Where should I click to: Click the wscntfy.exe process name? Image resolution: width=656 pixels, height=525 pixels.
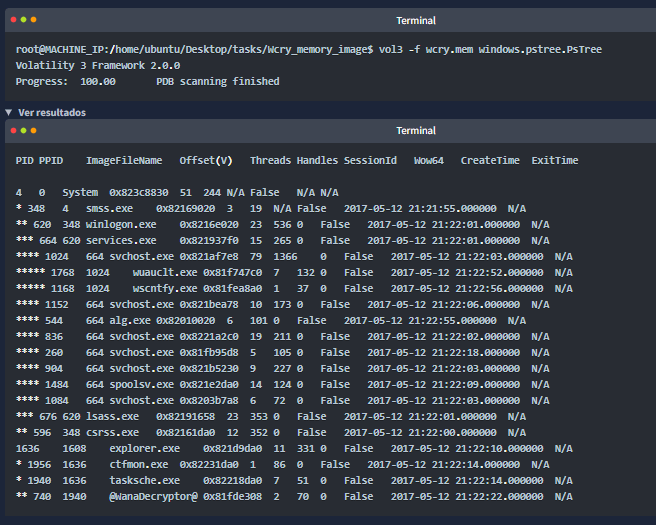click(165, 288)
